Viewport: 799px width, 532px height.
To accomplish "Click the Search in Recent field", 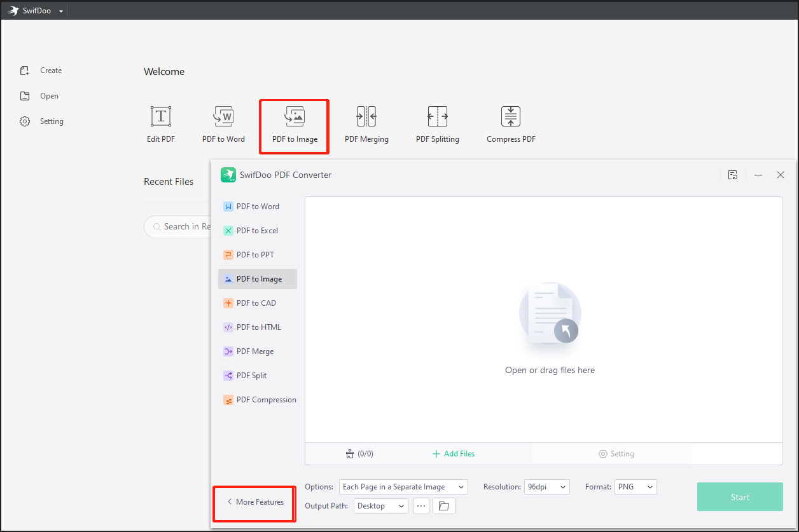I will pos(178,226).
